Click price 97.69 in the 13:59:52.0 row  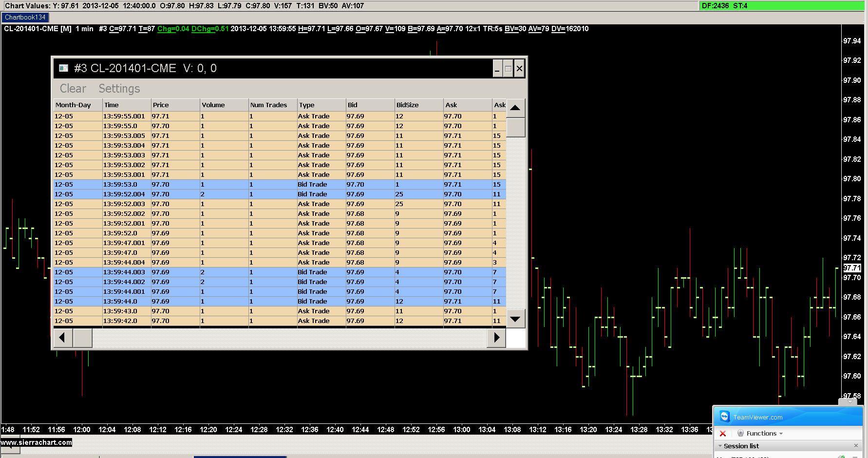tap(161, 233)
